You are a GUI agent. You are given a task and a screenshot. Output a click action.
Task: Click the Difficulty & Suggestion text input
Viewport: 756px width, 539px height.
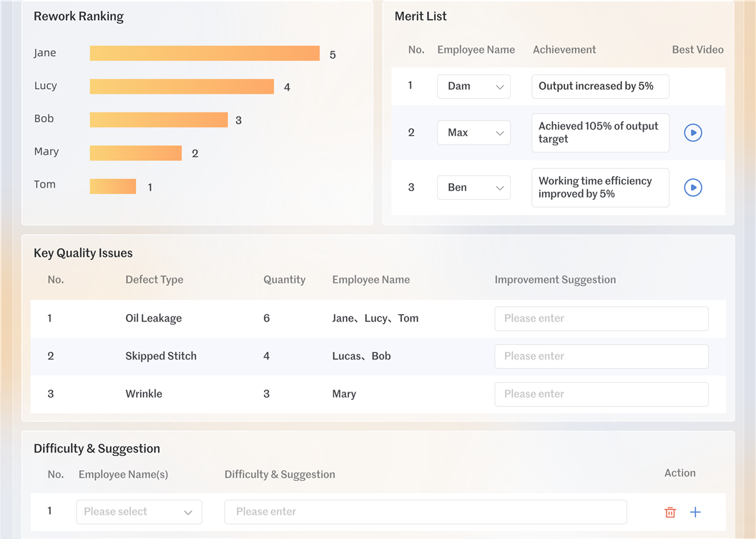(x=425, y=512)
